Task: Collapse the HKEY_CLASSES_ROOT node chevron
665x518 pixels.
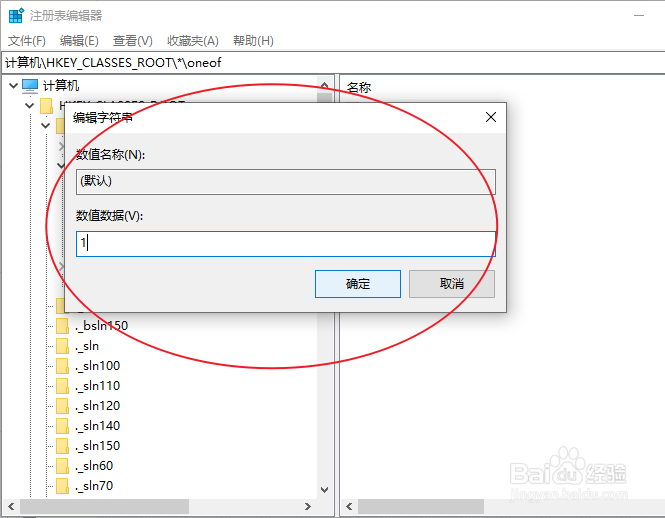Action: (29, 105)
